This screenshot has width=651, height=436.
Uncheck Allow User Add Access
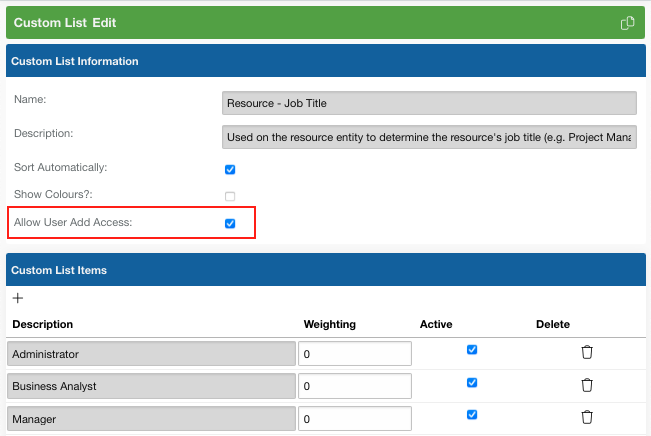(230, 223)
